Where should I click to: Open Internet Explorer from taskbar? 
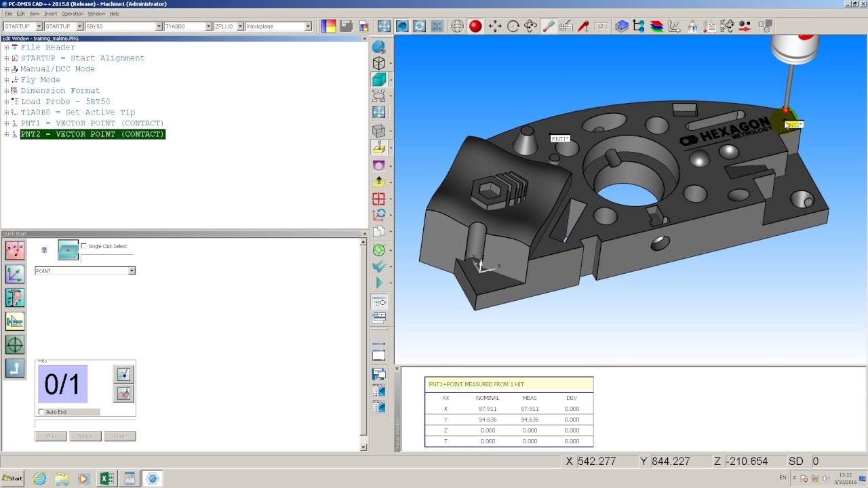pos(40,479)
